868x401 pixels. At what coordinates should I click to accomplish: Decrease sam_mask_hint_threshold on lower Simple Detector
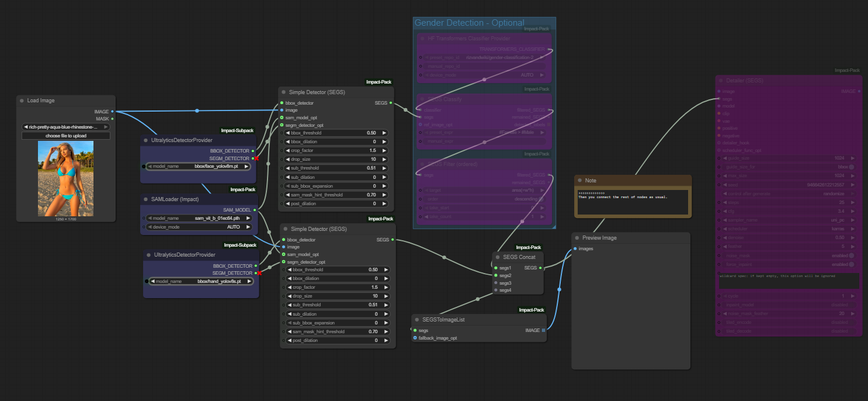point(290,331)
